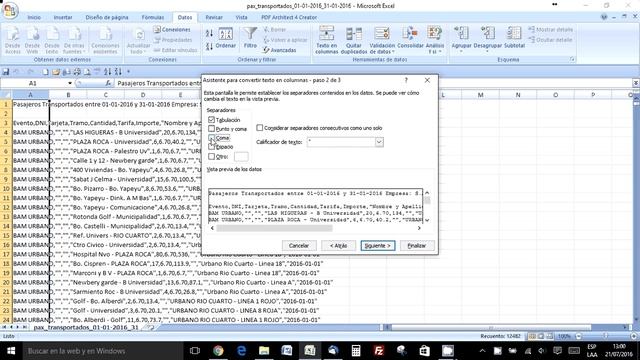Screen dimensions: 640x360
Task: Click the Save icon in quick toolbar
Action: (6, 72)
